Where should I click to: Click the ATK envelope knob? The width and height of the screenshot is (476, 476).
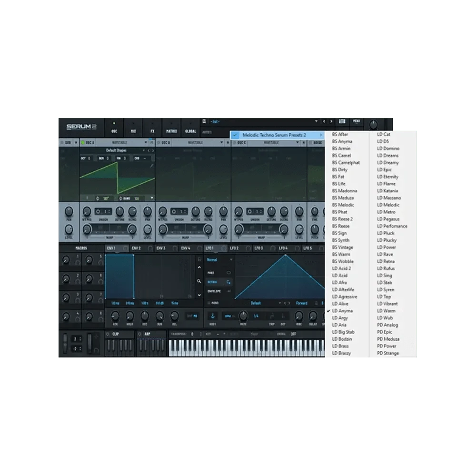pyautogui.click(x=115, y=316)
